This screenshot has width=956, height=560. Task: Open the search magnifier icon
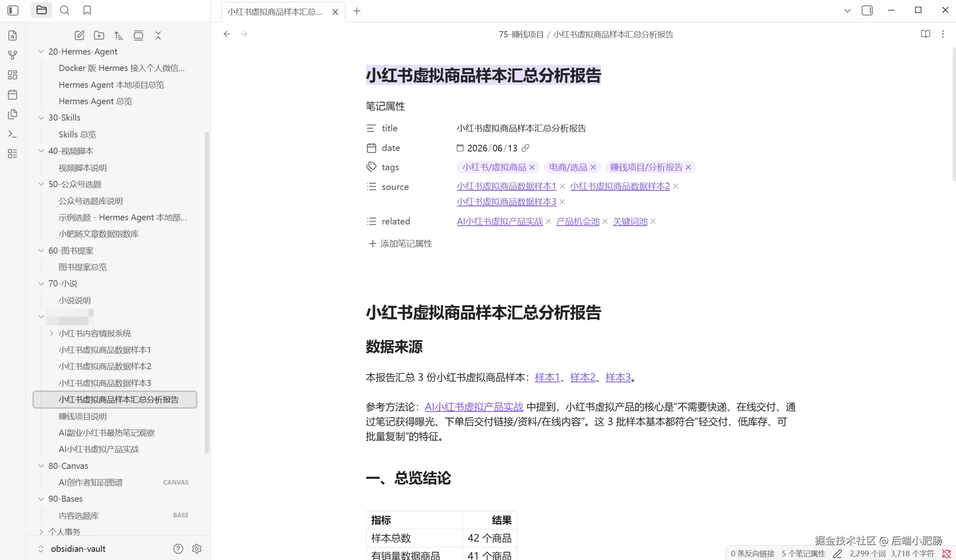[x=64, y=10]
